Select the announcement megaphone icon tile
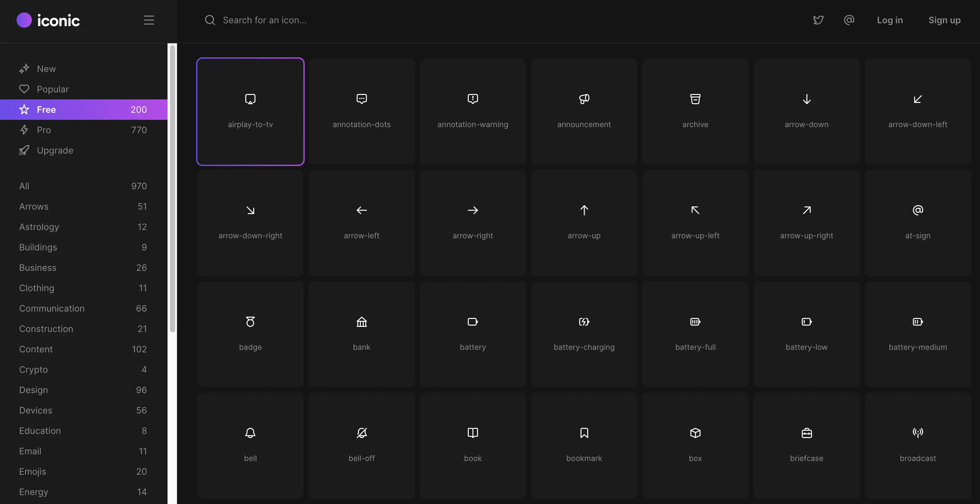 584,111
